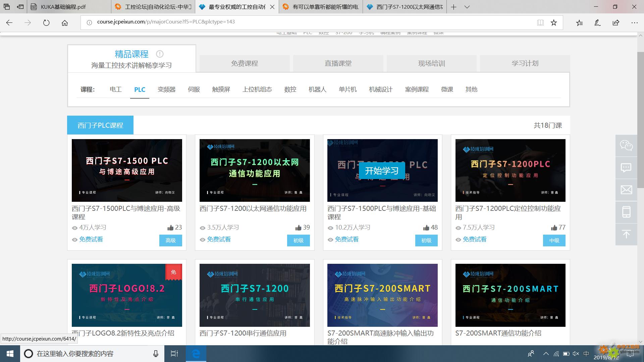Select the 直播课堂 tab

point(338,63)
